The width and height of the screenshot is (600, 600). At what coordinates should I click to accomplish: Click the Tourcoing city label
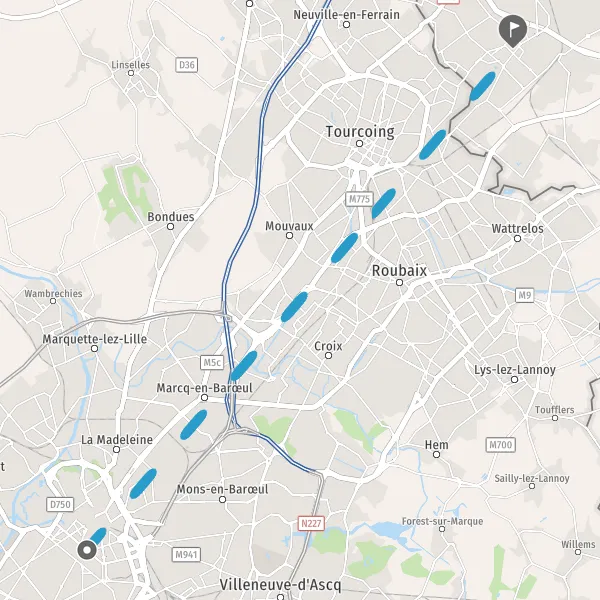(x=360, y=132)
